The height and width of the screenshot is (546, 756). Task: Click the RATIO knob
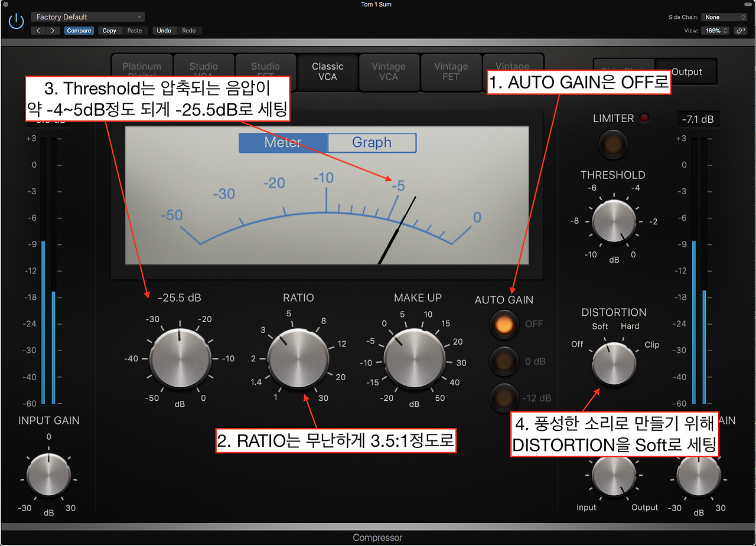(298, 359)
